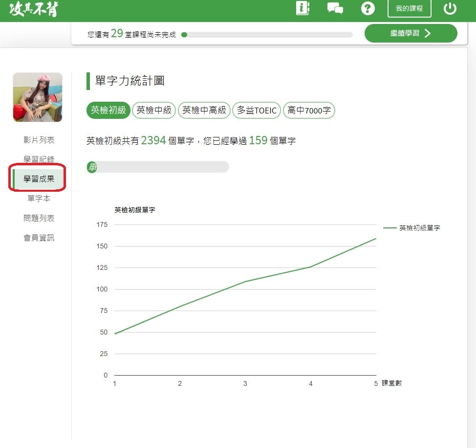Screen dimensions: 476x448
Task: Click the 攻其不背 site logo
Action: coord(33,9)
